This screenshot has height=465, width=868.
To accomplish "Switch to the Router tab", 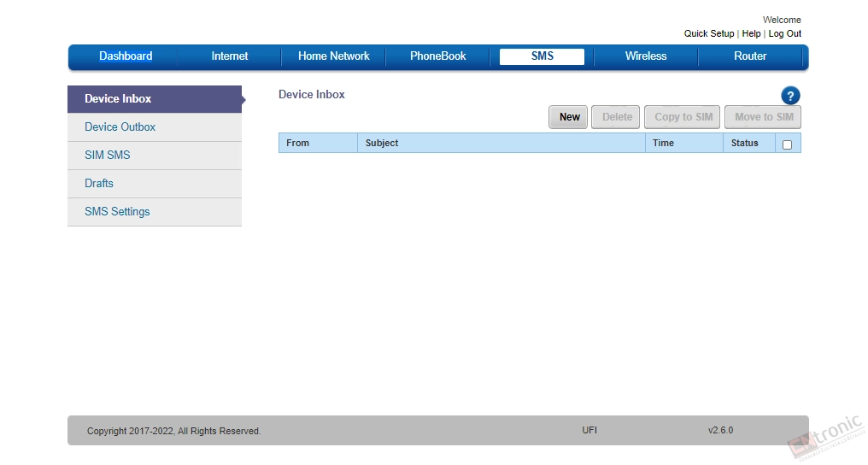I will 750,56.
